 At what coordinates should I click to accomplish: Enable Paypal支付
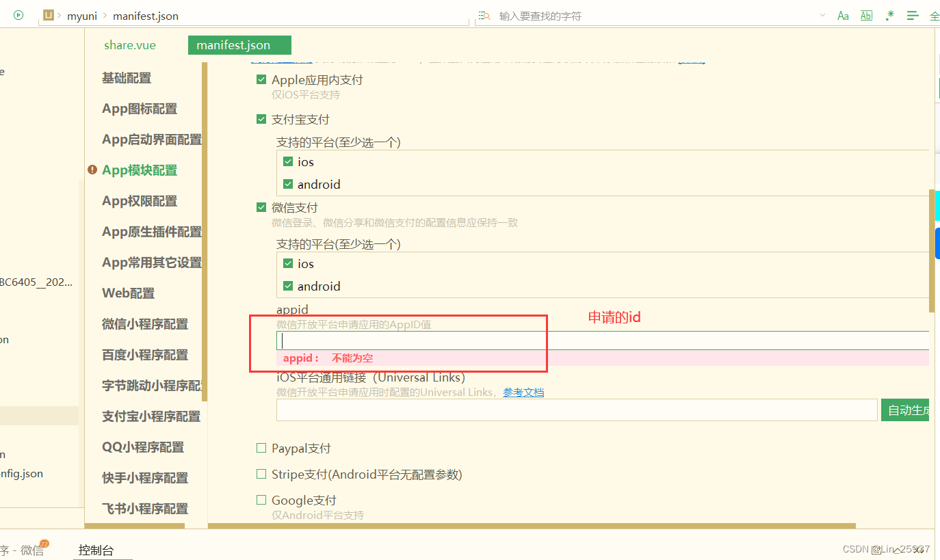[261, 448]
